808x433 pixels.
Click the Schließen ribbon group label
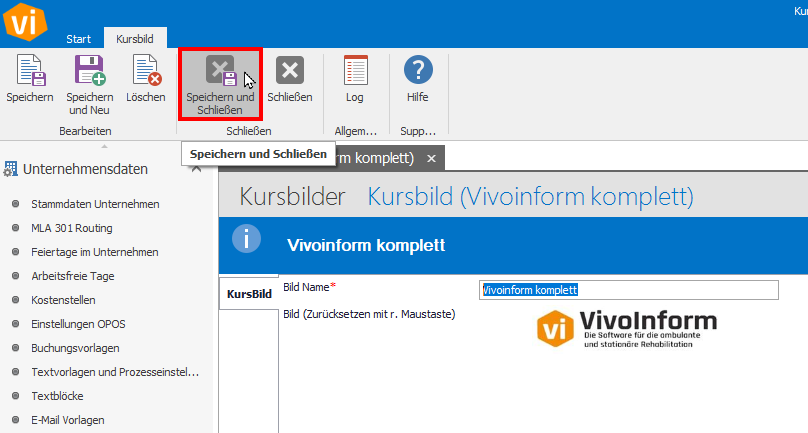(x=249, y=131)
